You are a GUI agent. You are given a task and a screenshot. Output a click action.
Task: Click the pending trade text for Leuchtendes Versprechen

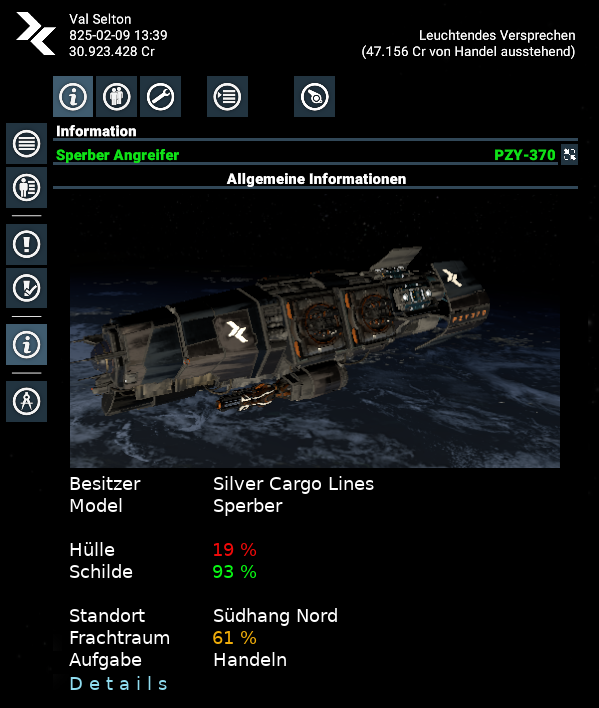click(468, 51)
